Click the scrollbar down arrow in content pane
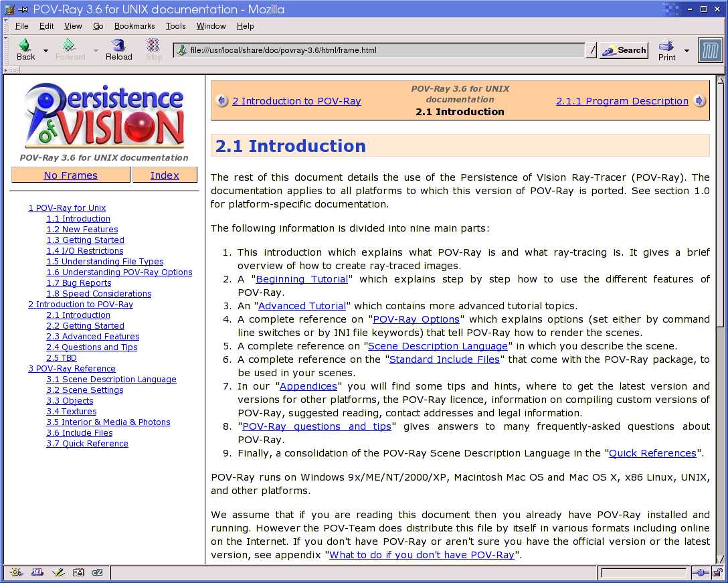Viewport: 728px width, 583px height. (x=720, y=560)
